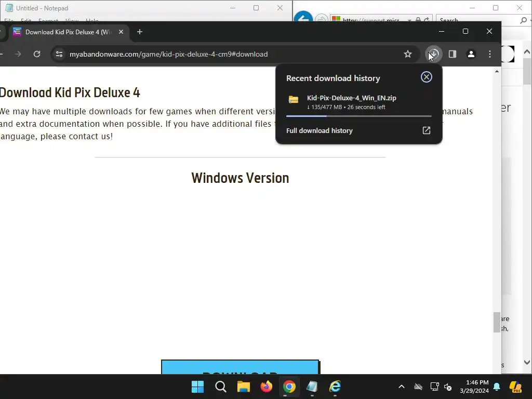Close the Download Kid Pix Deluxe 4 tab
532x399 pixels.
point(121,32)
